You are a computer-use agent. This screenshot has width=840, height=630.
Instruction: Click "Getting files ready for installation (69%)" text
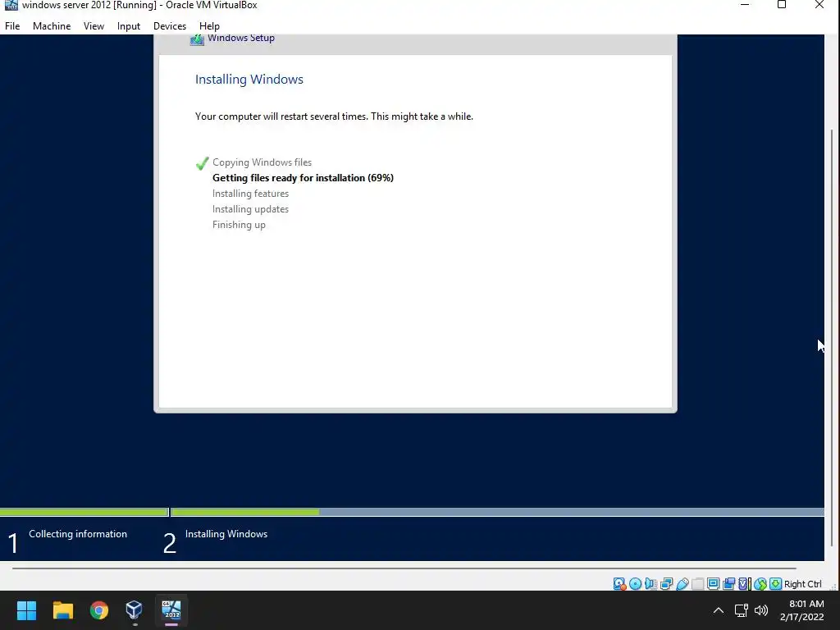[303, 178]
